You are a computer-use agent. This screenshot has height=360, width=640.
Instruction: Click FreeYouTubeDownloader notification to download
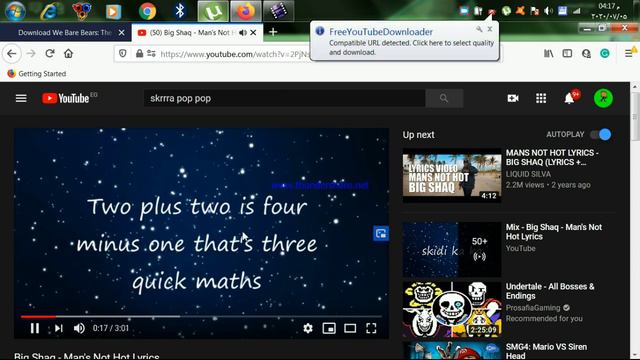[411, 47]
